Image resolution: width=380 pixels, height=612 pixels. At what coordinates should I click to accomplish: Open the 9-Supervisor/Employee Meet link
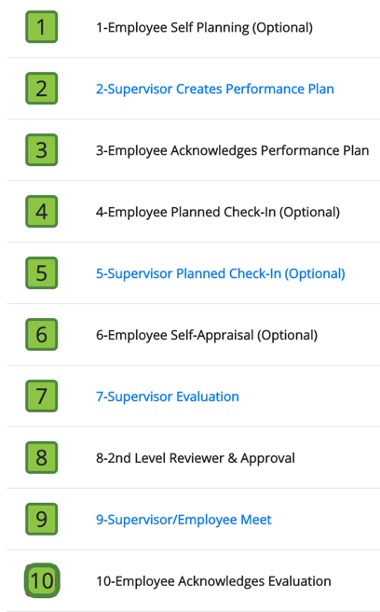(x=184, y=519)
